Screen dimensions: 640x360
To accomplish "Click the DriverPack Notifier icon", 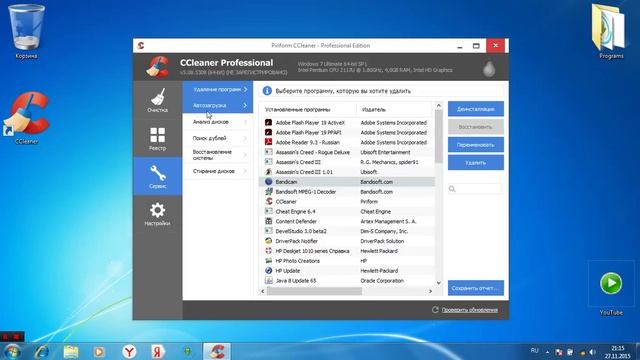I will pyautogui.click(x=268, y=241).
